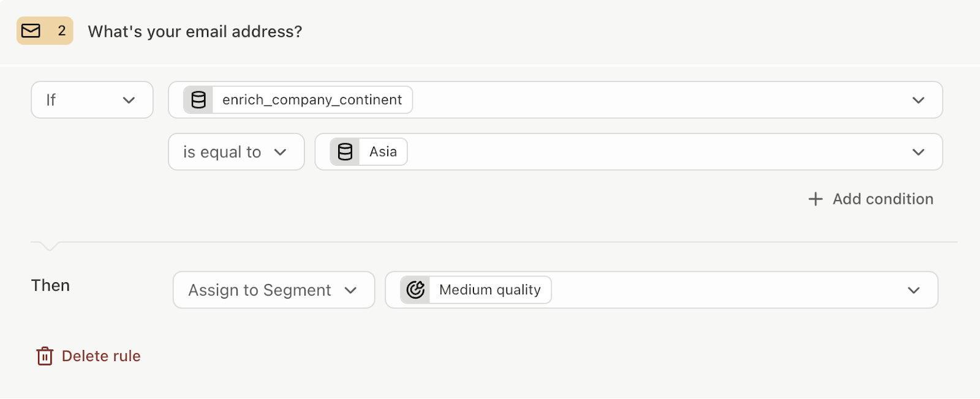The image size is (980, 399).
Task: Expand the Asia value dropdown arrow
Action: [x=918, y=152]
